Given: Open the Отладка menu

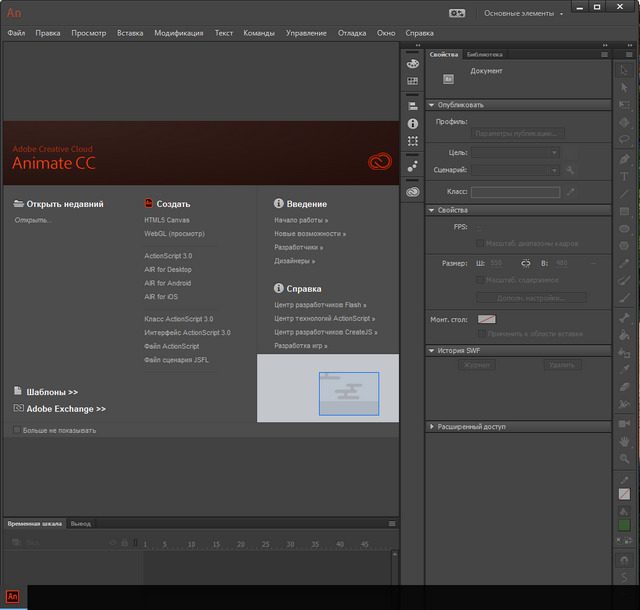Looking at the screenshot, I should (x=352, y=33).
